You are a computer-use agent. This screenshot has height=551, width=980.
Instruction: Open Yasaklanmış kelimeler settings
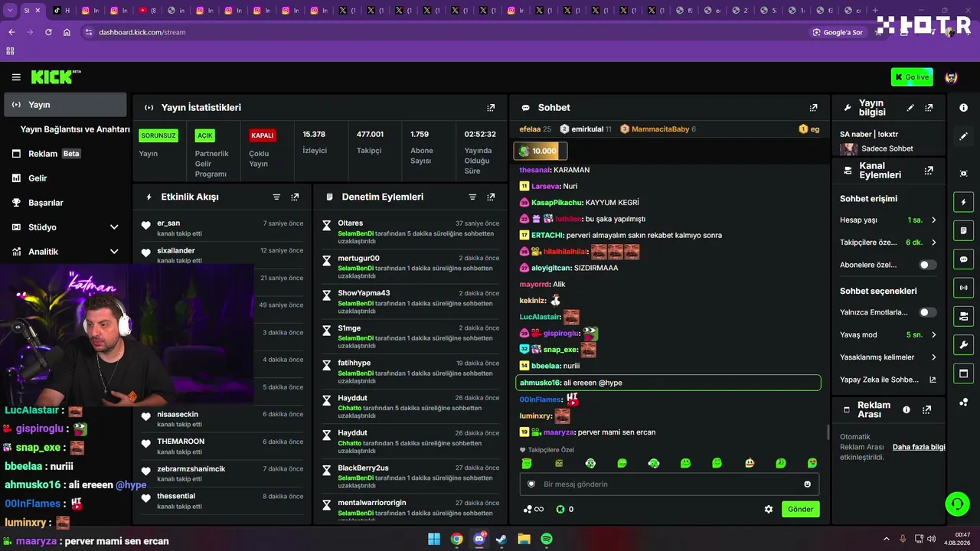point(888,357)
